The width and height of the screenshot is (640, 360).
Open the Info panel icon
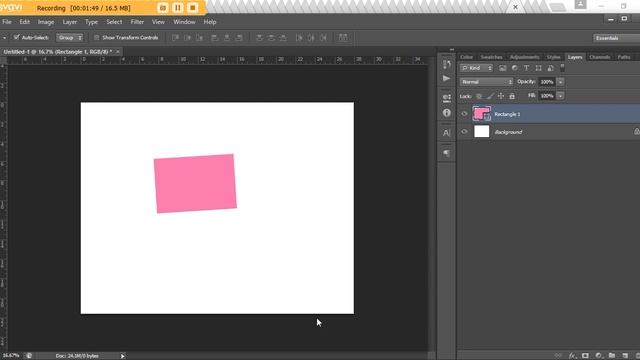tap(447, 113)
